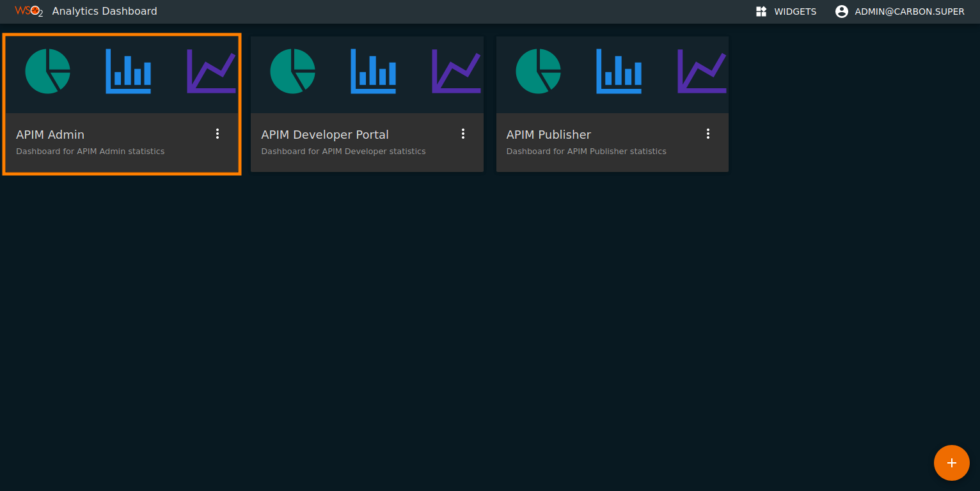Viewport: 980px width, 491px height.
Task: Open the APIM Developer Portal dashboard title
Action: (325, 135)
